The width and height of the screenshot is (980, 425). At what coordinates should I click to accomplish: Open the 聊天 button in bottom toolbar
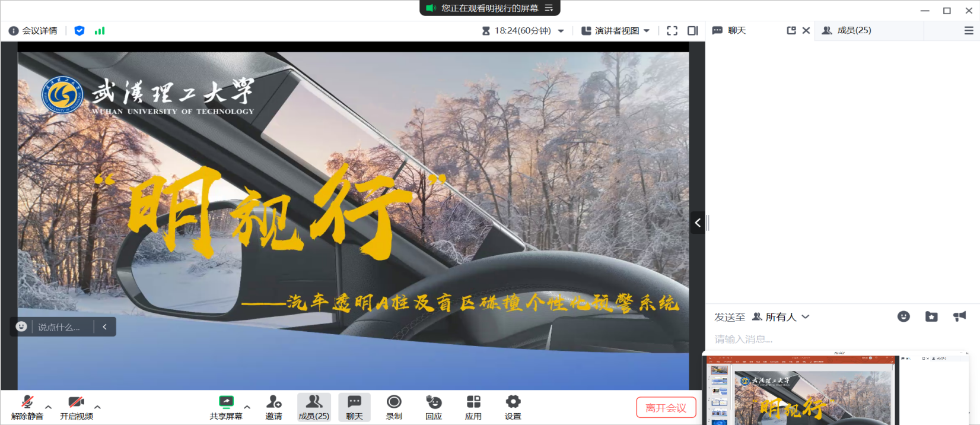pyautogui.click(x=354, y=407)
